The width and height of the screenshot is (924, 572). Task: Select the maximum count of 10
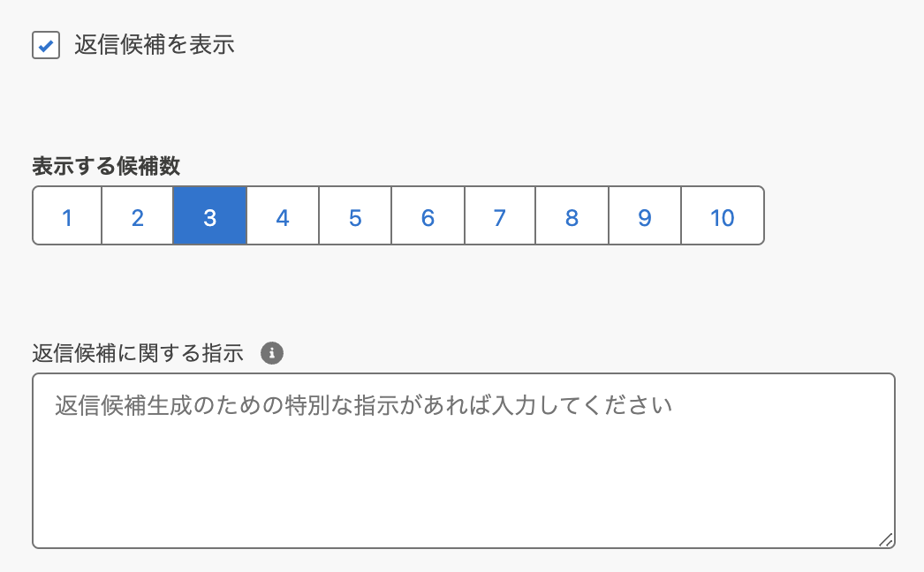[723, 215]
